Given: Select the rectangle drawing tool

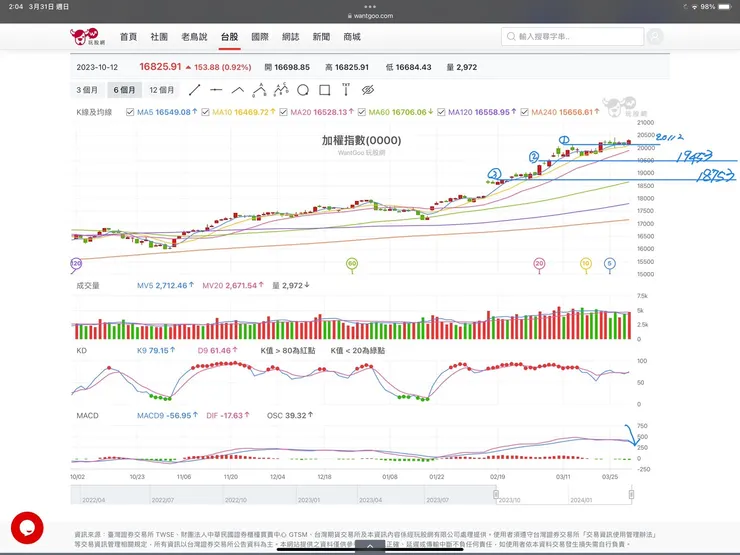Looking at the screenshot, I should click(325, 90).
